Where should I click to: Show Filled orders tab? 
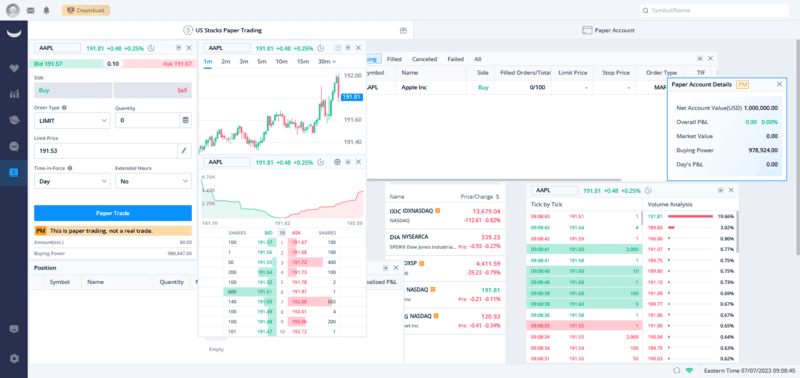click(394, 59)
